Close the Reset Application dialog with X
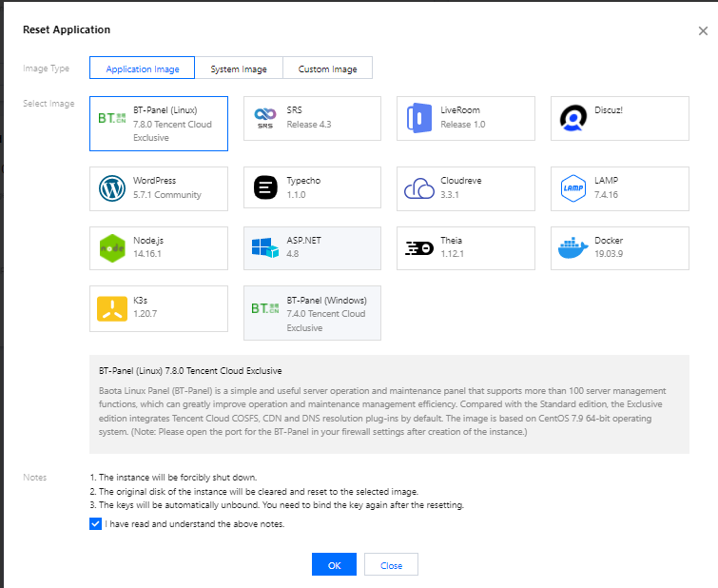The height and width of the screenshot is (588, 718). tap(703, 30)
